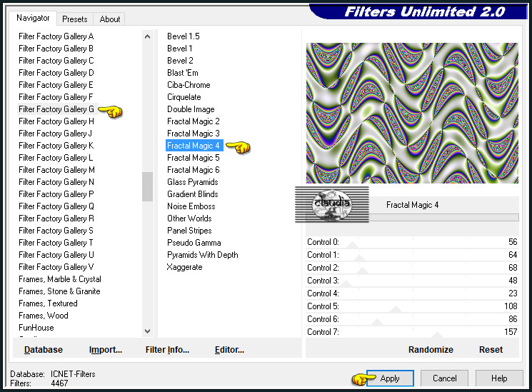Choose the Fractal Magic 5 filter
This screenshot has height=392, width=532.
click(x=194, y=158)
